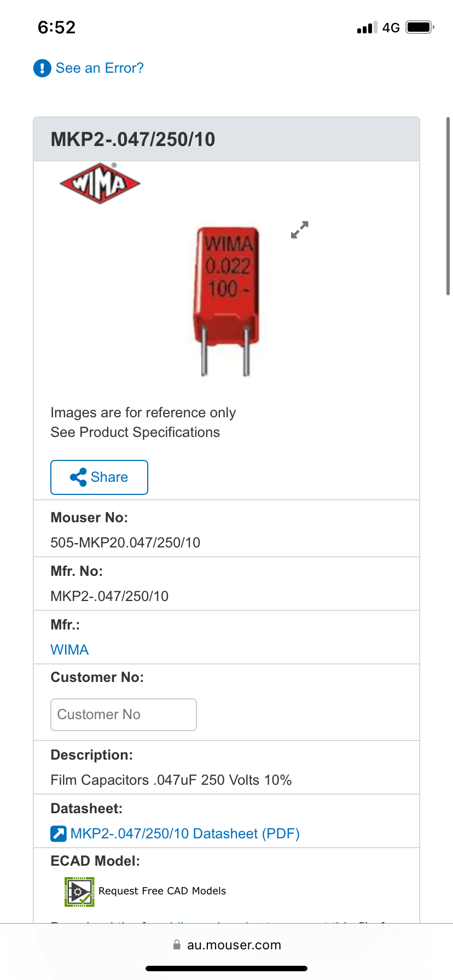Tap the WIMA manufacturer logo
The width and height of the screenshot is (453, 980).
coord(100,183)
